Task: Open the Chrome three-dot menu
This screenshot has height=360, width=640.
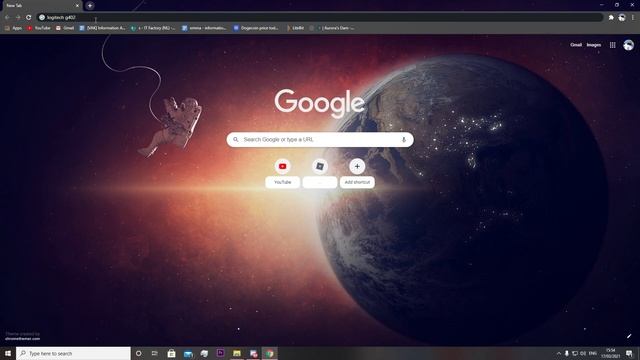Action: (x=633, y=18)
